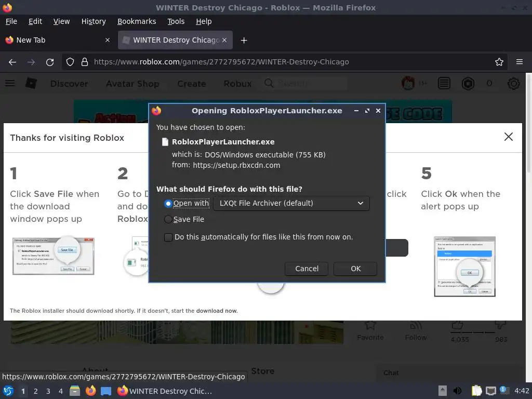The height and width of the screenshot is (399, 532).
Task: Click the thumbs-down dislike icon
Action: 500,325
